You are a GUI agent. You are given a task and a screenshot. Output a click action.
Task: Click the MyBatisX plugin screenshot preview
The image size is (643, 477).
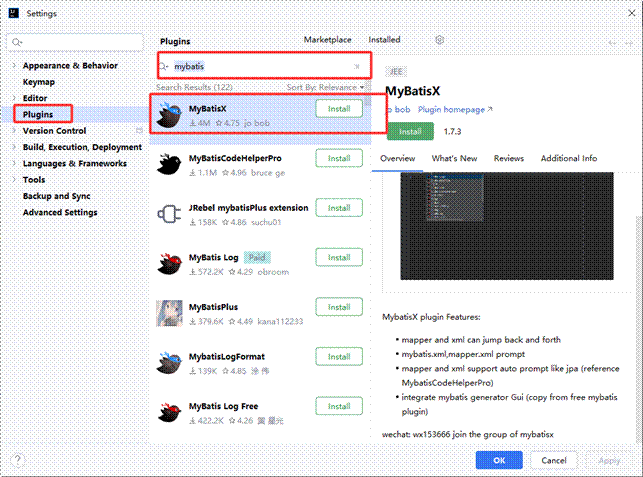pyautogui.click(x=507, y=226)
